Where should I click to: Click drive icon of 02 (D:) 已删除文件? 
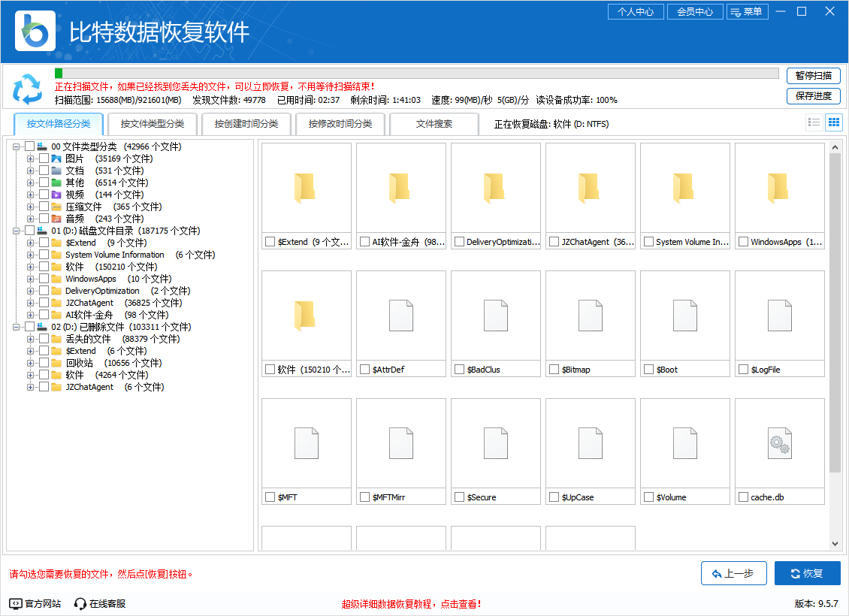[41, 326]
